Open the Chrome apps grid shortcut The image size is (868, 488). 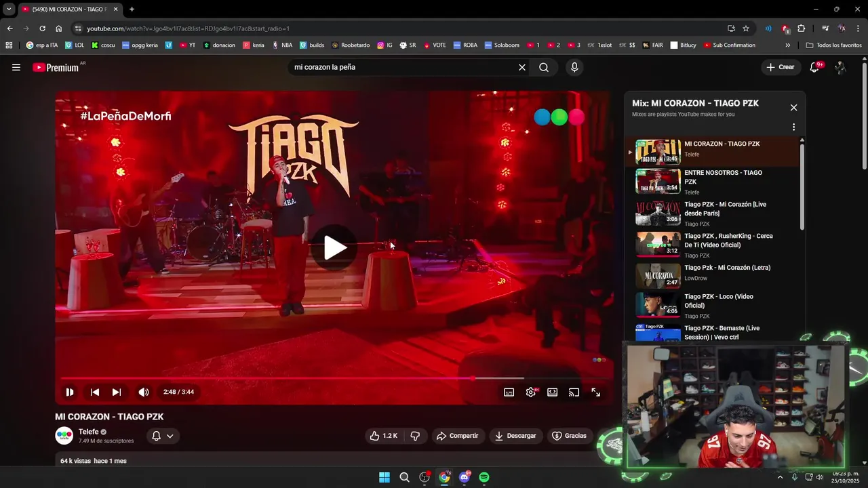pyautogui.click(x=9, y=45)
